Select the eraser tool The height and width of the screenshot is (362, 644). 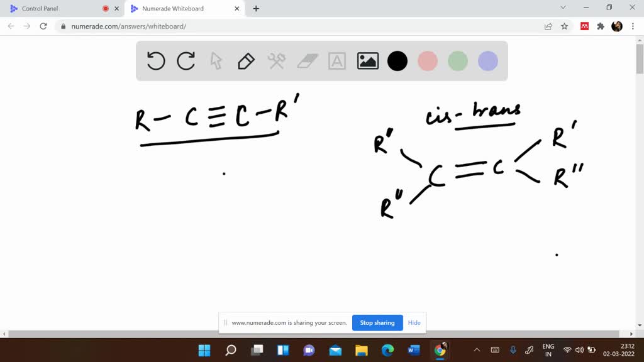pyautogui.click(x=306, y=61)
